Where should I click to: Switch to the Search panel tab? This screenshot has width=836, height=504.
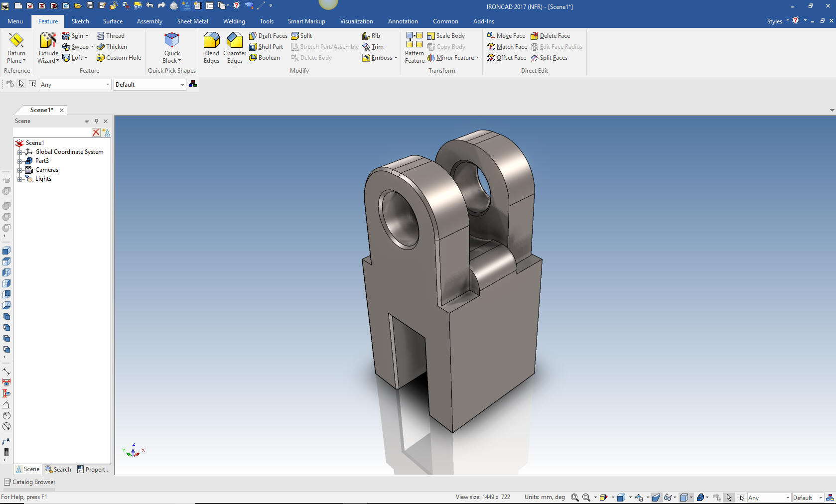click(58, 469)
